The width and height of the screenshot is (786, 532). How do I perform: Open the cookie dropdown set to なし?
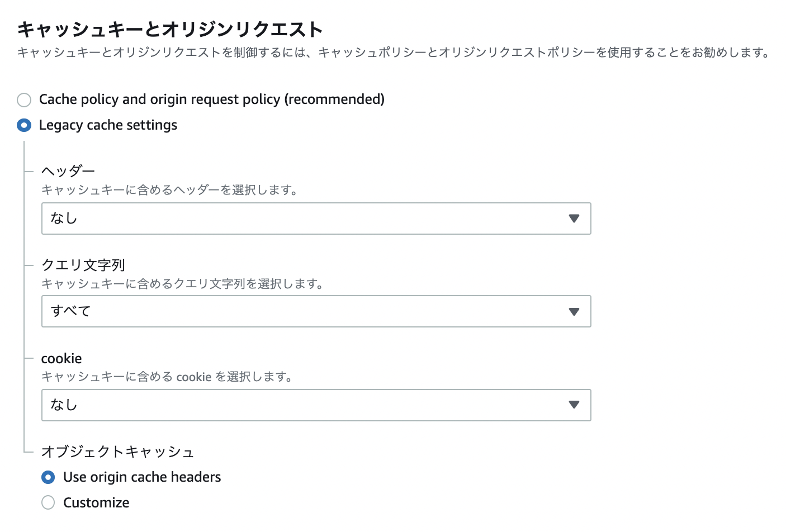coord(316,405)
